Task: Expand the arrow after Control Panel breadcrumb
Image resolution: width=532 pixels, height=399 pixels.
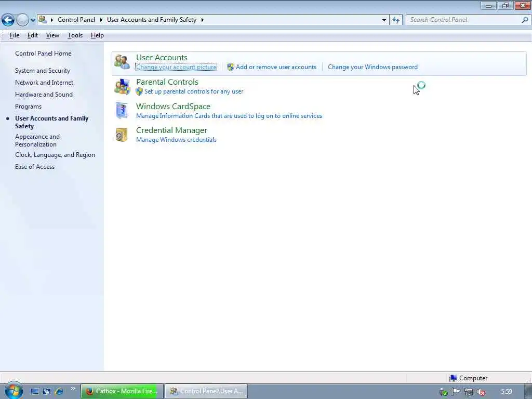Action: [101, 20]
